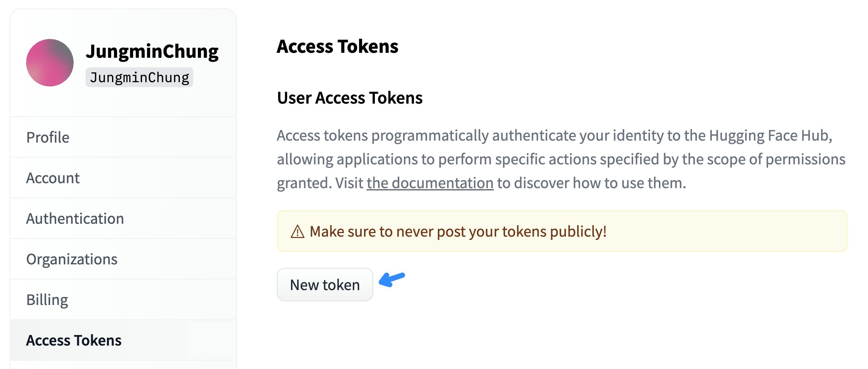The height and width of the screenshot is (369, 868).
Task: Click the Hugging Face Hub text in description
Action: point(770,136)
